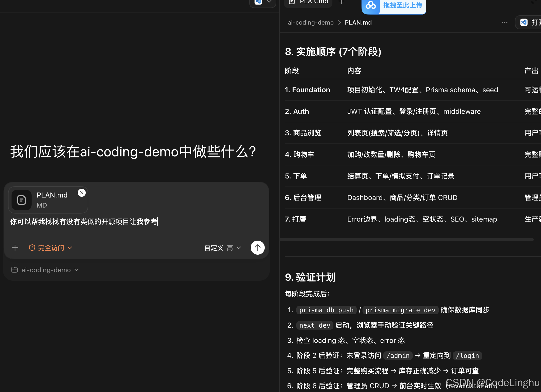This screenshot has width=541, height=392.
Task: Click the warning shield icon beside 完全访问
Action: pos(32,248)
